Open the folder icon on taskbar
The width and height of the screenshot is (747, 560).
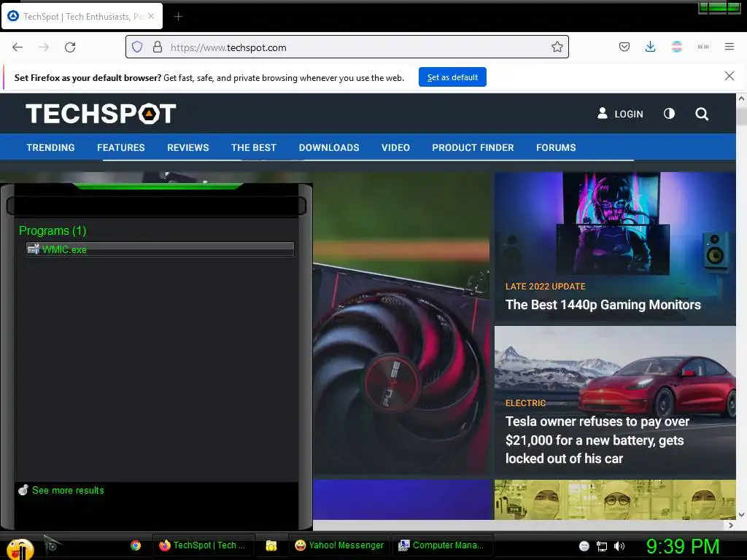pyautogui.click(x=271, y=545)
